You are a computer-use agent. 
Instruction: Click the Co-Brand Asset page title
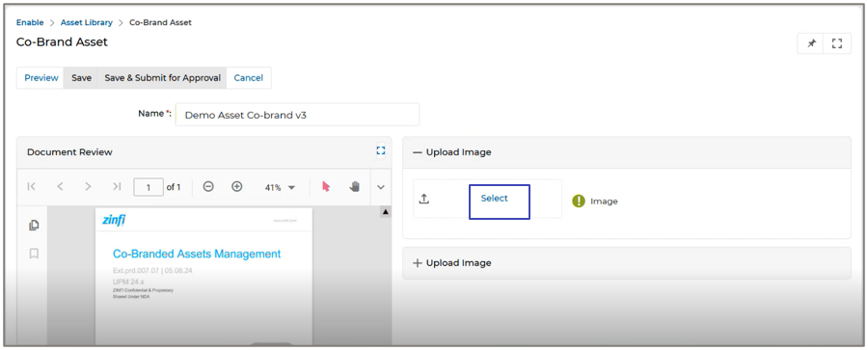(62, 42)
